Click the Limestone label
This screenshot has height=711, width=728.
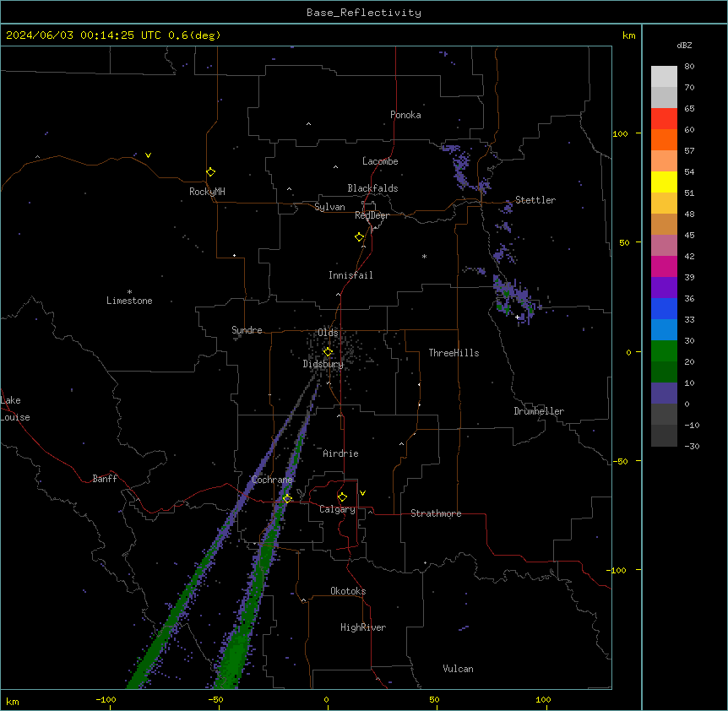(129, 301)
